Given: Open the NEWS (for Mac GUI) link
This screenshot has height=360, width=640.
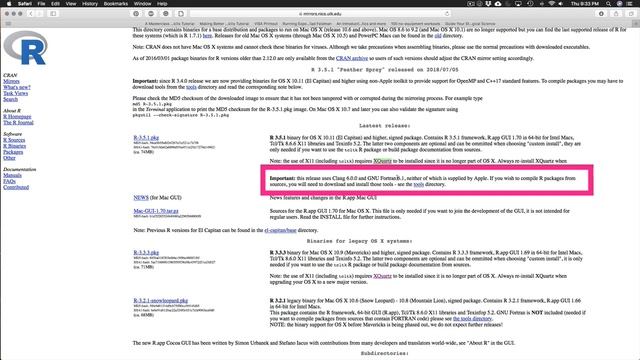Looking at the screenshot, I should click(x=141, y=198).
